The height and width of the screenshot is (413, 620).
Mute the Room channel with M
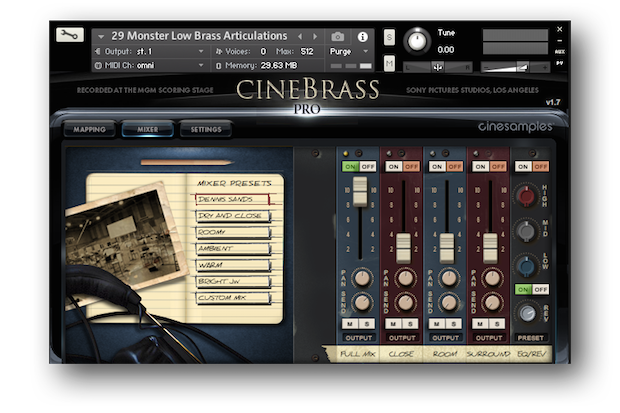tap(437, 324)
